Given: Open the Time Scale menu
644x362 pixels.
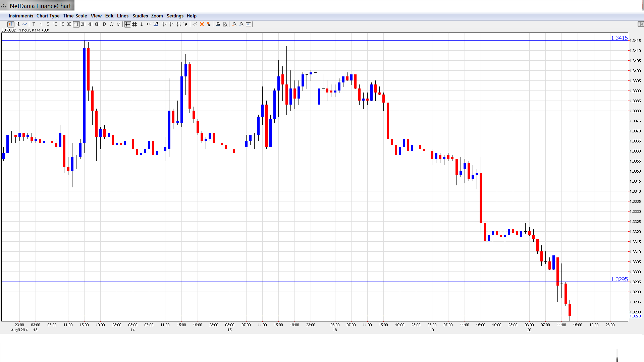Looking at the screenshot, I should coord(75,16).
